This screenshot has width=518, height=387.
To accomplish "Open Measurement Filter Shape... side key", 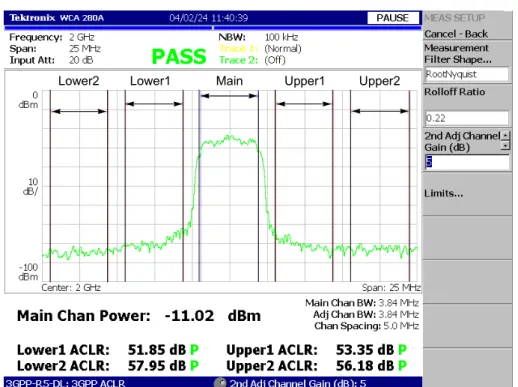I will point(467,62).
